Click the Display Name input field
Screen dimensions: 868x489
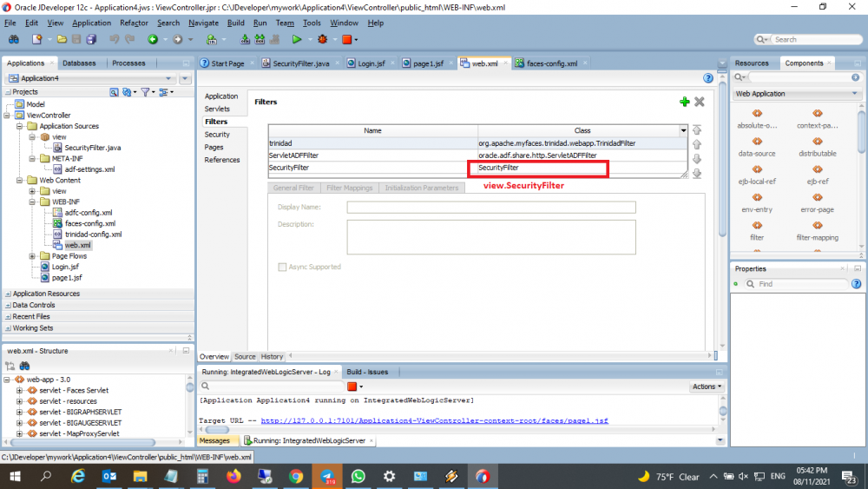pos(491,207)
